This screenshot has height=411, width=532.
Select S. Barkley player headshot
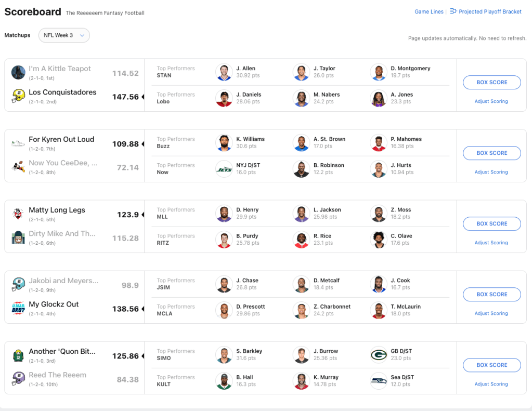point(224,355)
